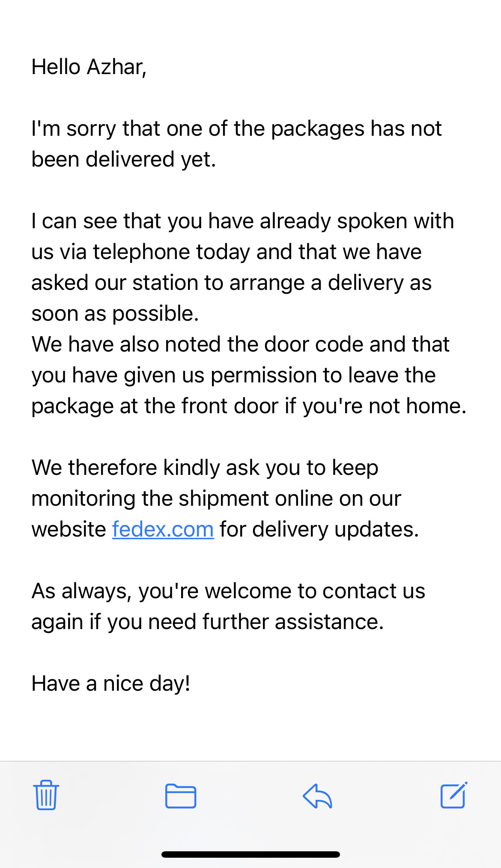Compose a new message with the pencil icon
This screenshot has height=868, width=501.
(x=454, y=795)
